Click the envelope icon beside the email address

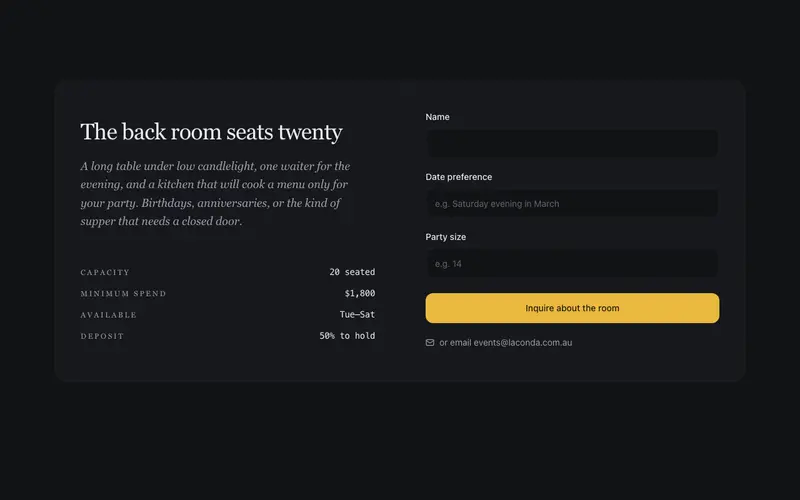(430, 343)
